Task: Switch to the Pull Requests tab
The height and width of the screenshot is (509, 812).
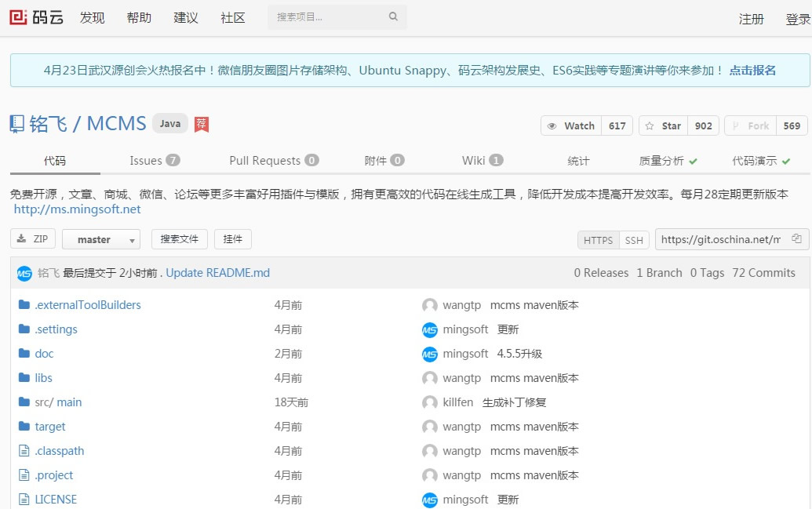Action: tap(273, 160)
